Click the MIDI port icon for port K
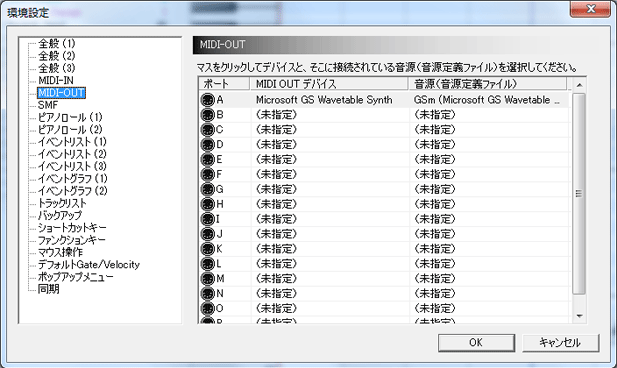This screenshot has height=368, width=617. 207,249
